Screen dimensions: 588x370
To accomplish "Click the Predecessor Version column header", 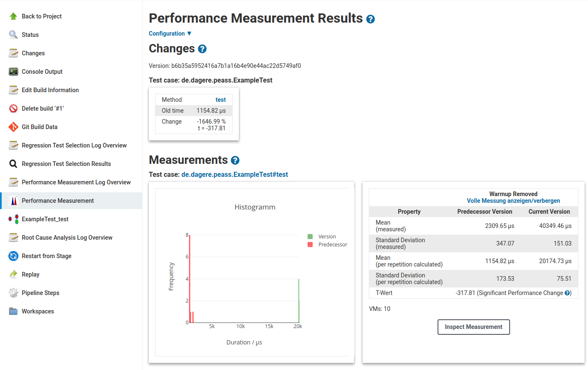I will coord(485,212).
